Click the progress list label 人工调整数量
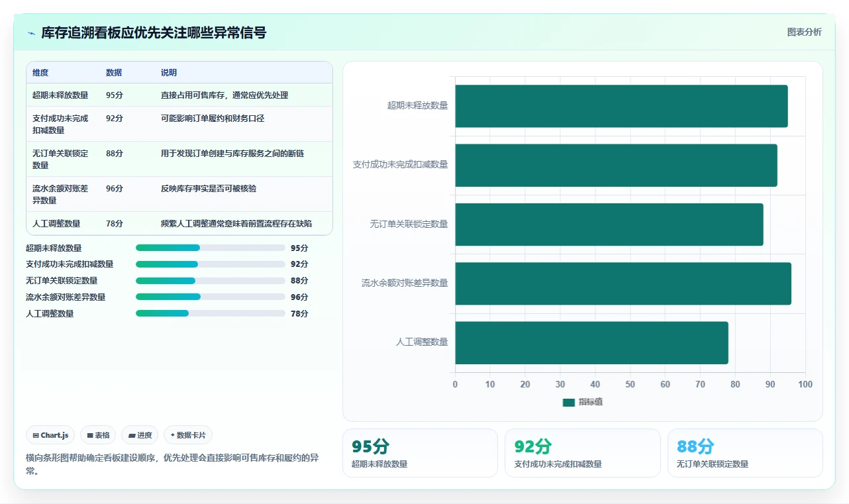849x504 pixels. click(x=50, y=314)
